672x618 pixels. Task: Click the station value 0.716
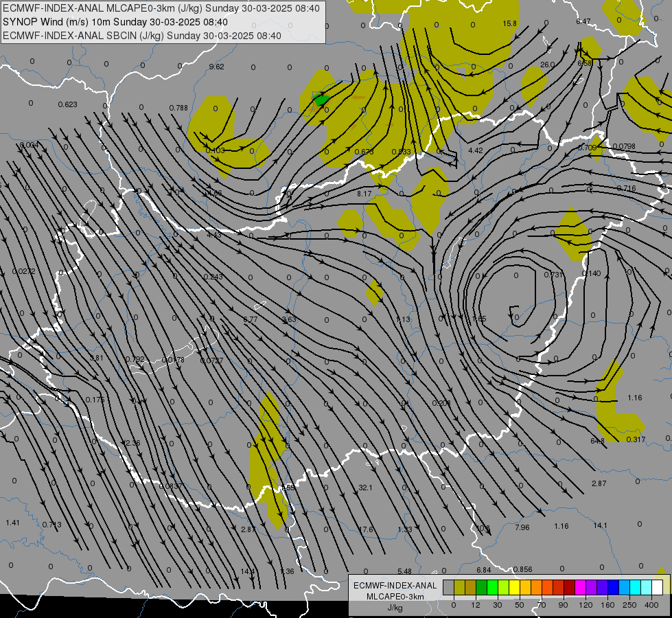tap(626, 188)
